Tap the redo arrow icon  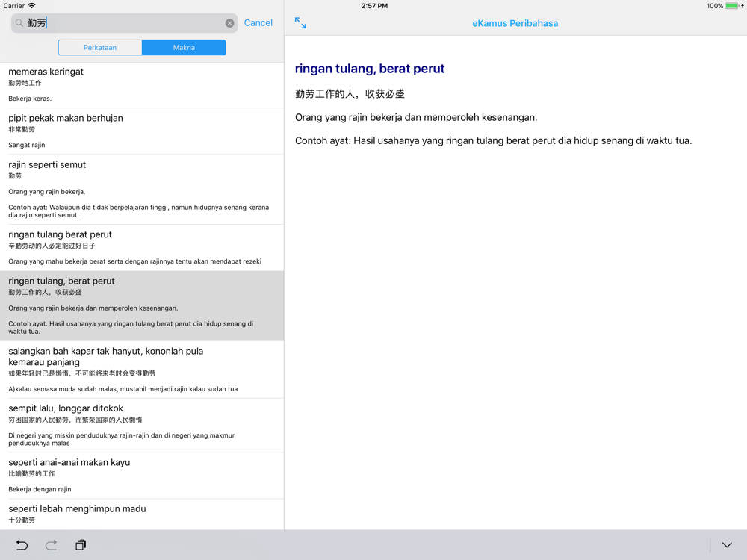(x=52, y=545)
